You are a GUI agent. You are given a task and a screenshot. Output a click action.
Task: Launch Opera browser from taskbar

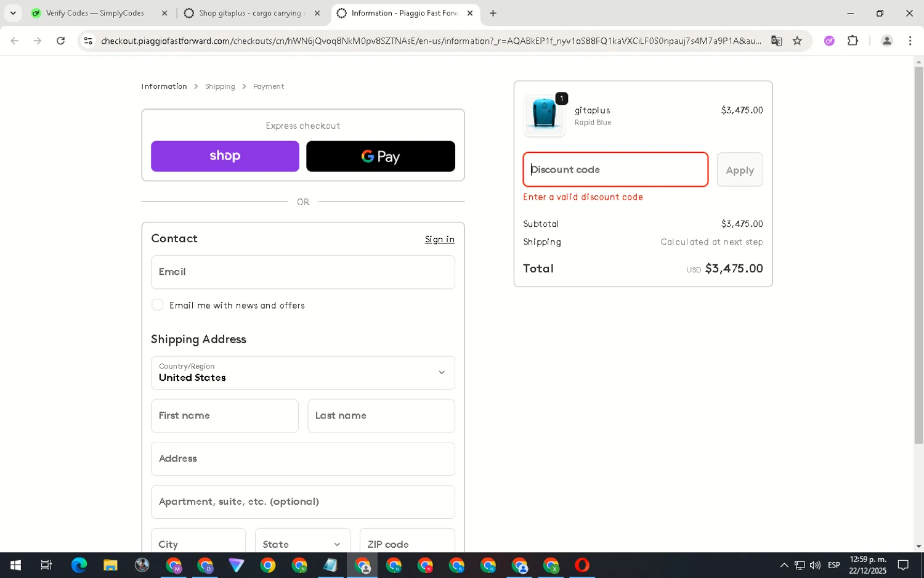[x=582, y=565]
